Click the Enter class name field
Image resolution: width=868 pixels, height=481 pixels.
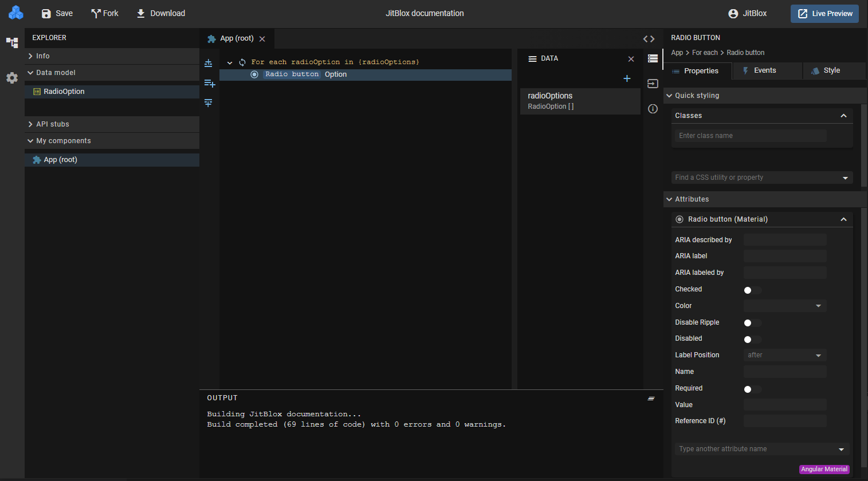751,136
